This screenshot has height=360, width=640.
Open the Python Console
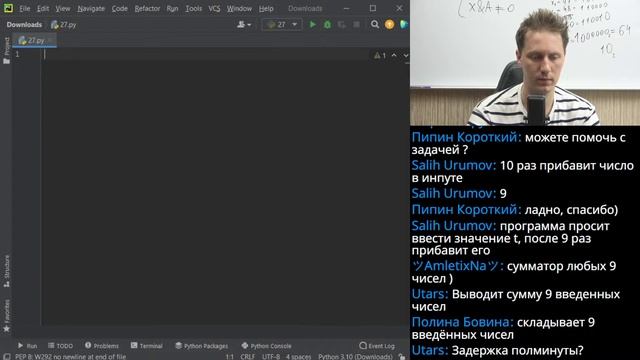266,346
